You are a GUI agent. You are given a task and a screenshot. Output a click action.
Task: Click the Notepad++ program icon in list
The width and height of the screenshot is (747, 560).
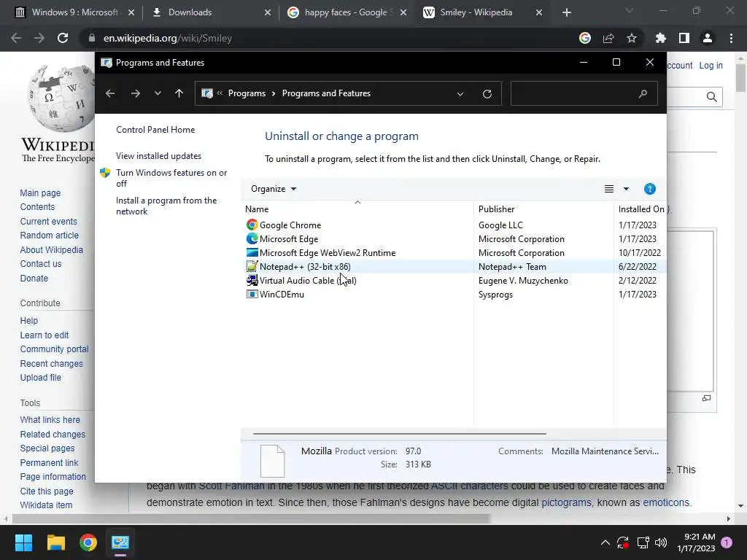coord(252,266)
